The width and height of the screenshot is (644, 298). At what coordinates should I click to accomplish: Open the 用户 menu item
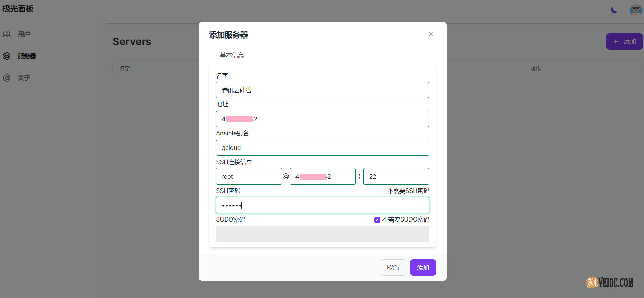[x=24, y=34]
